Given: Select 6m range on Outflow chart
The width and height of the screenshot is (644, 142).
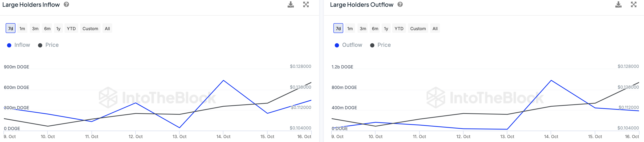Looking at the screenshot, I should pyautogui.click(x=375, y=28).
